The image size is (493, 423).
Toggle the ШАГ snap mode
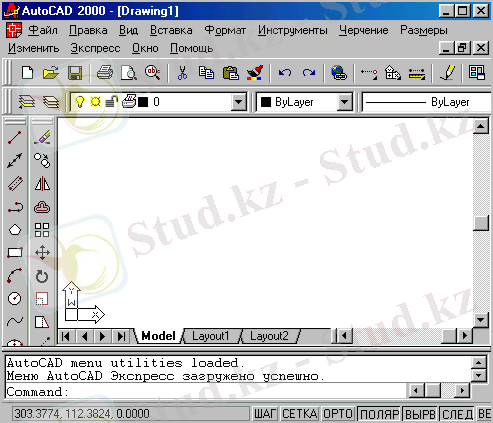[x=265, y=414]
